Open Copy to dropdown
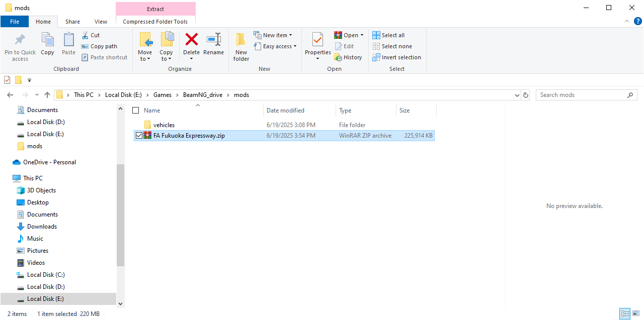Screen dimensions: 644x320 pyautogui.click(x=166, y=55)
